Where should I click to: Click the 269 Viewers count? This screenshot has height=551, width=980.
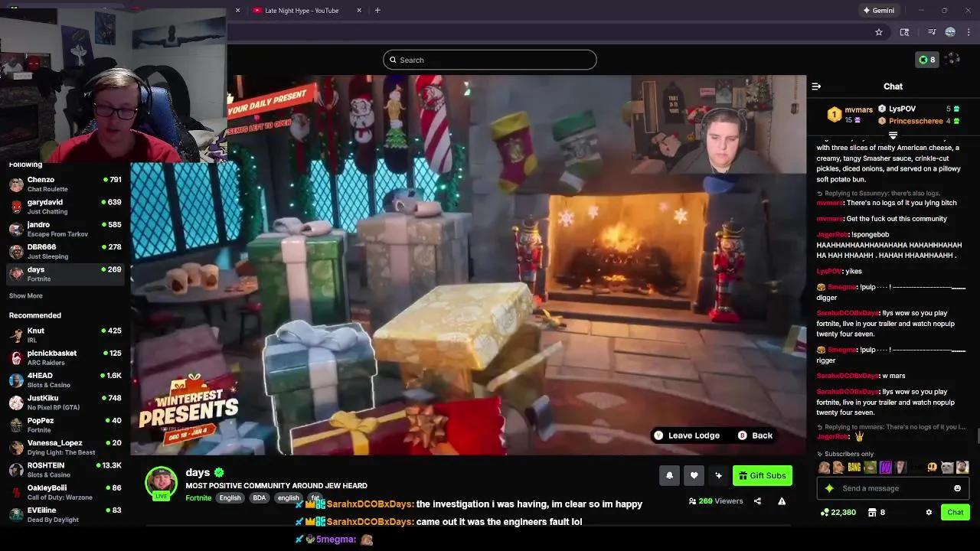(716, 501)
